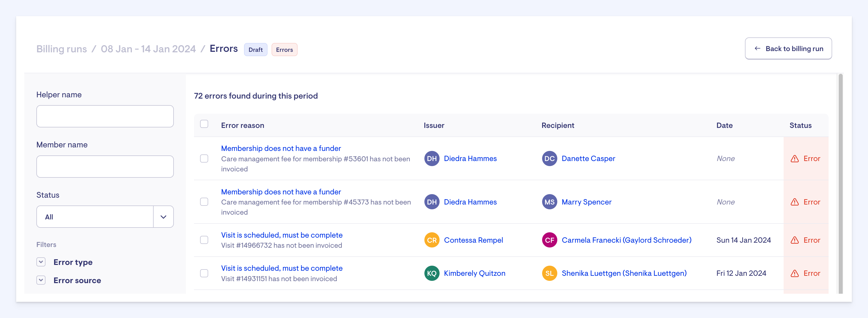
Task: Expand the Error source filter
Action: pos(41,280)
